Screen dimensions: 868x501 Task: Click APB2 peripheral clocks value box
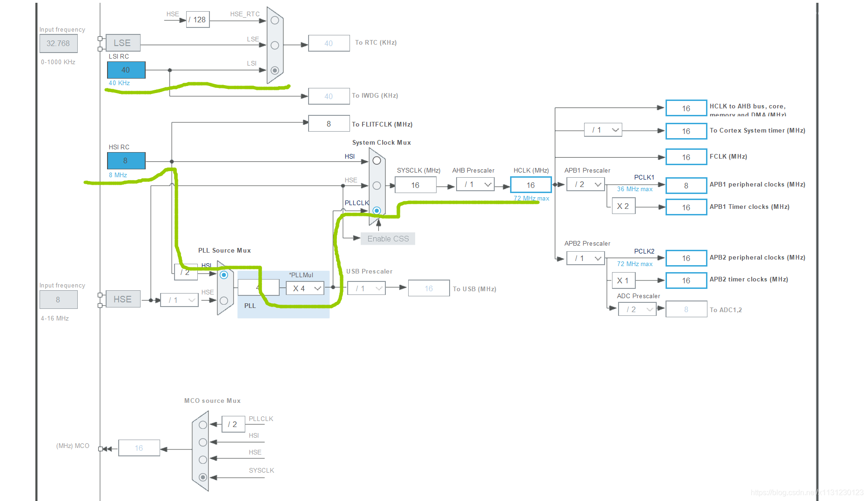coord(686,258)
